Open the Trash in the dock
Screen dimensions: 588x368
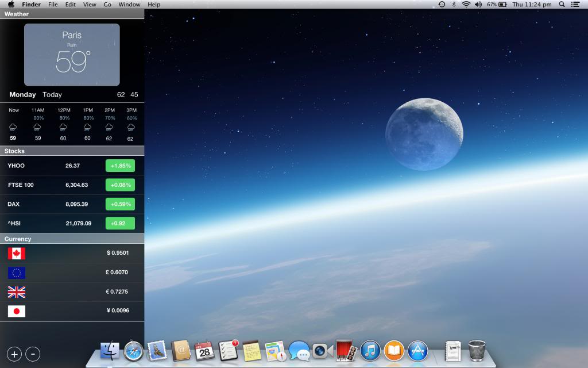[x=477, y=350]
